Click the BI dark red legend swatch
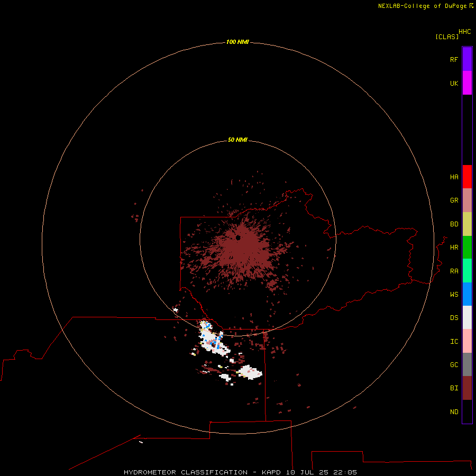476x476 pixels. pyautogui.click(x=467, y=388)
